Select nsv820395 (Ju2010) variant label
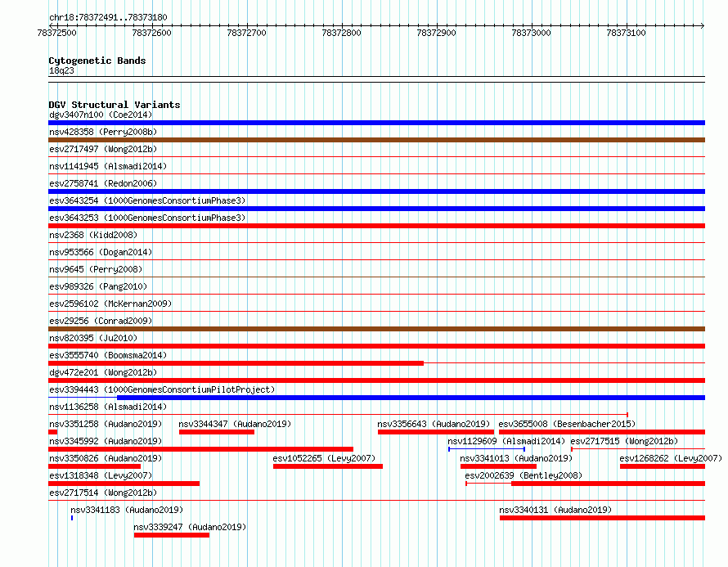 (x=93, y=338)
